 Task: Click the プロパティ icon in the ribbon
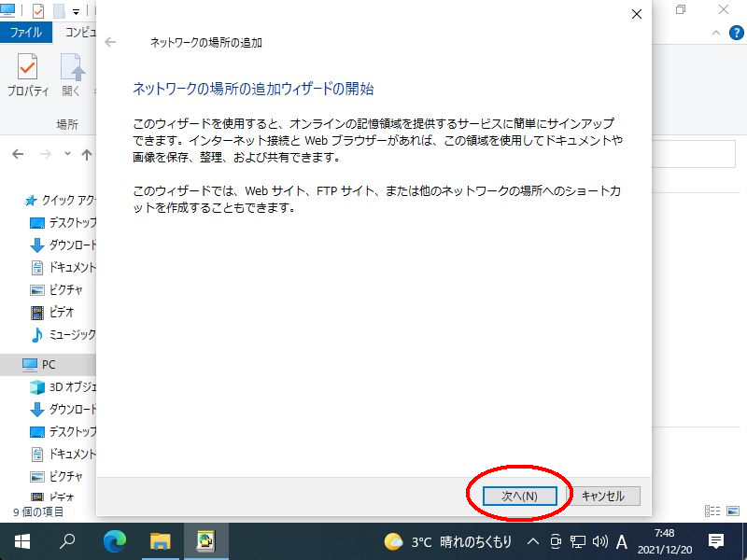[28, 75]
